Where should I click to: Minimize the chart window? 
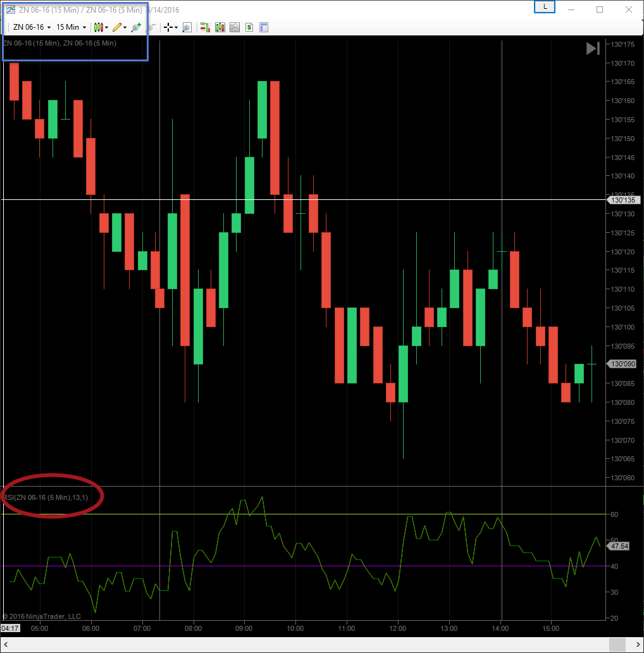tap(571, 9)
